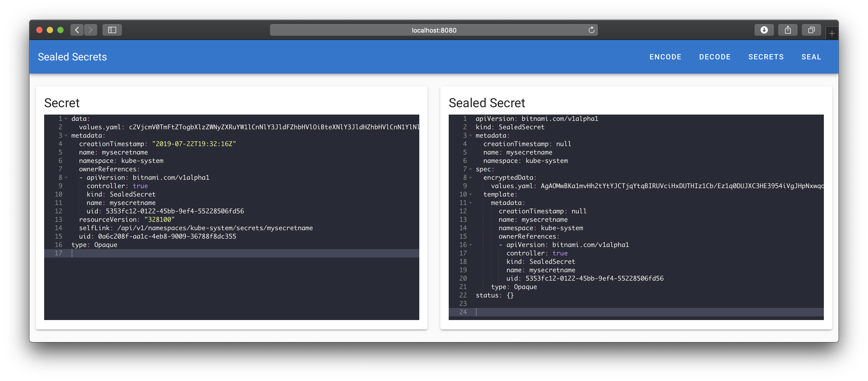
Task: Show all tabs overview icon
Action: (811, 30)
